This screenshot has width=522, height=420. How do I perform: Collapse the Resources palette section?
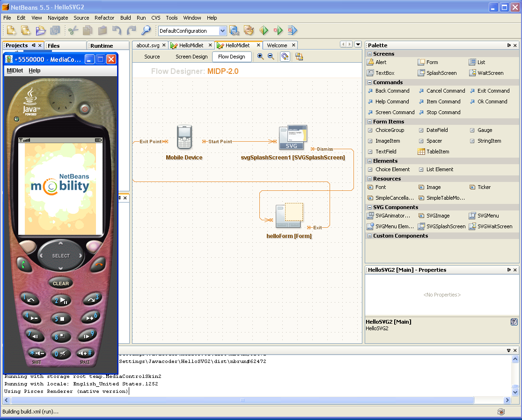pyautogui.click(x=369, y=179)
